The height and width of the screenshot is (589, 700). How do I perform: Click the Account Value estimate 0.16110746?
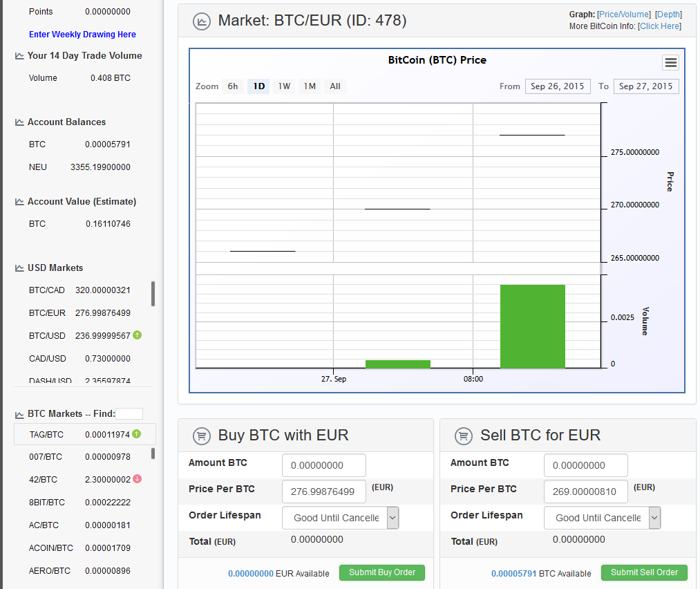108,224
